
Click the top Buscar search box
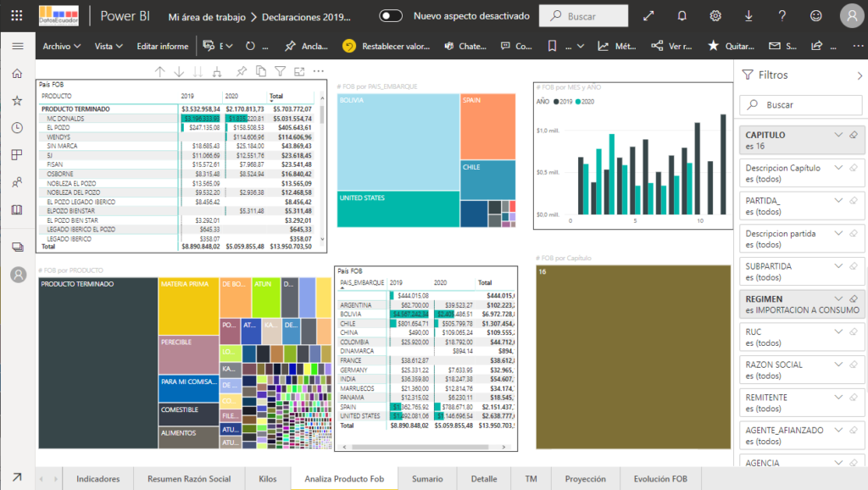pos(583,16)
